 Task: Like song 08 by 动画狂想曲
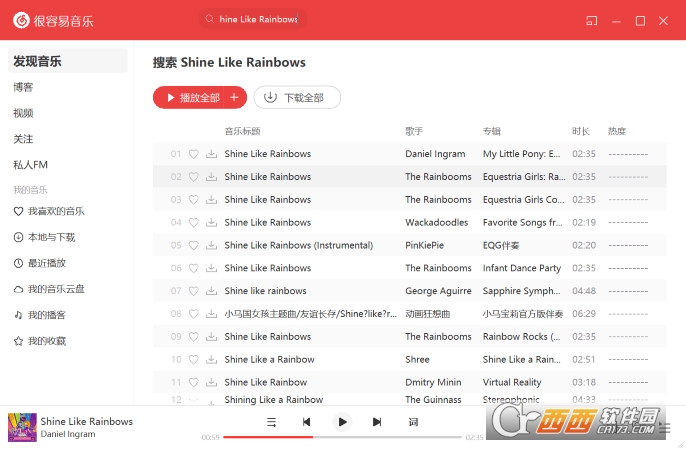(x=193, y=314)
